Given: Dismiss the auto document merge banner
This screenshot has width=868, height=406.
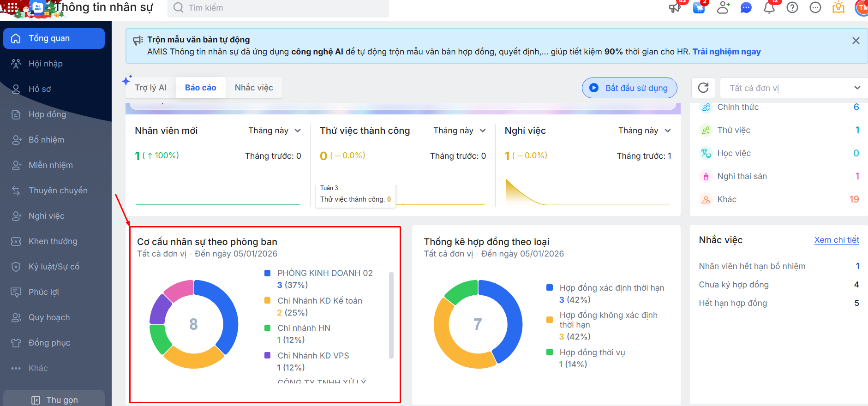Looking at the screenshot, I should click(x=856, y=41).
